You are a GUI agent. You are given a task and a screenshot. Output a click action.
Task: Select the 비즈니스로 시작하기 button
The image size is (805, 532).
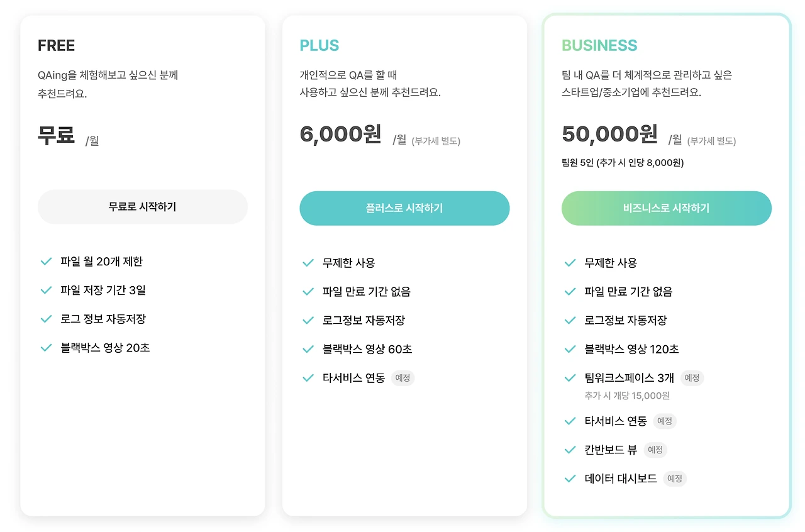[x=667, y=208]
